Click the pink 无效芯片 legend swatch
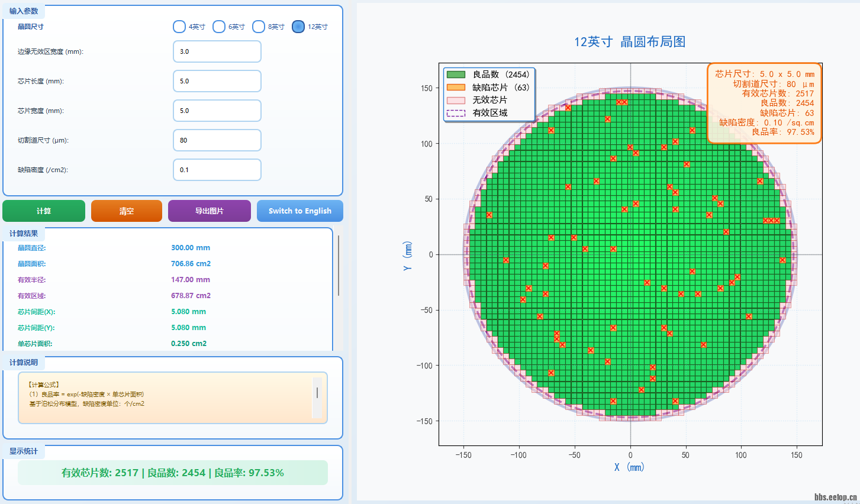The width and height of the screenshot is (860, 504). (456, 100)
